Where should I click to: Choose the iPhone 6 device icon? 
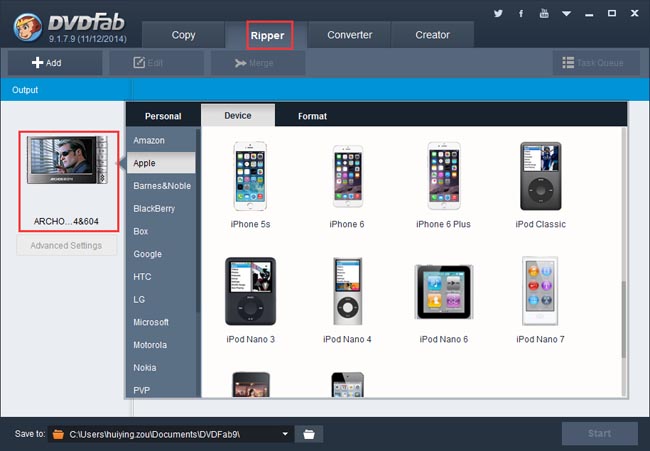347,176
